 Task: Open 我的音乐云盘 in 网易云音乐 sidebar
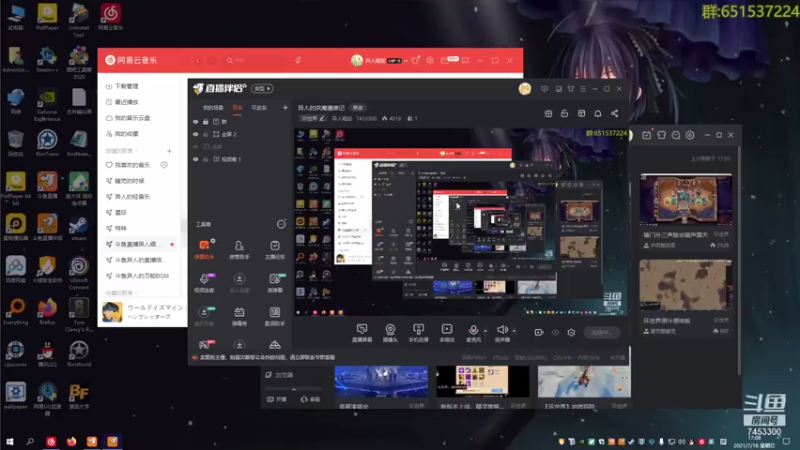coord(128,118)
